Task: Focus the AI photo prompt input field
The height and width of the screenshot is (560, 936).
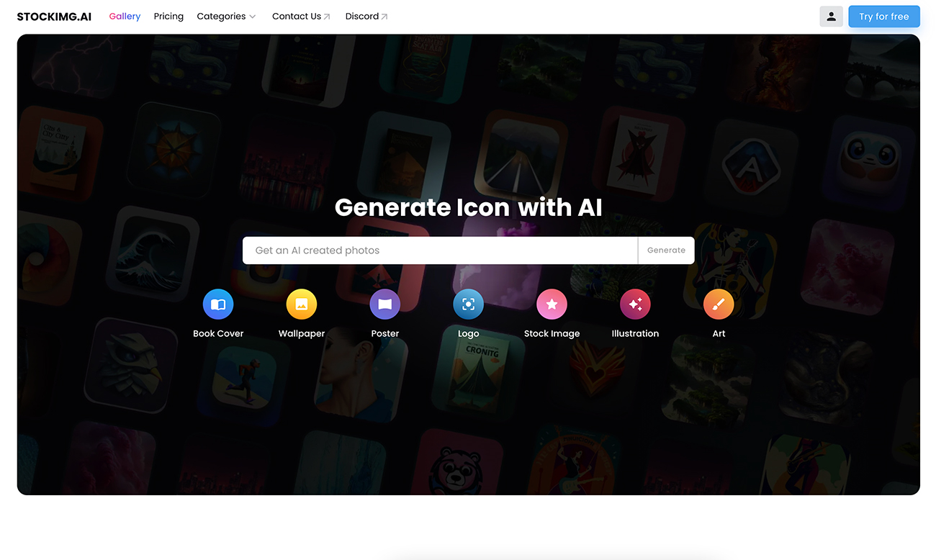Action: pyautogui.click(x=440, y=250)
